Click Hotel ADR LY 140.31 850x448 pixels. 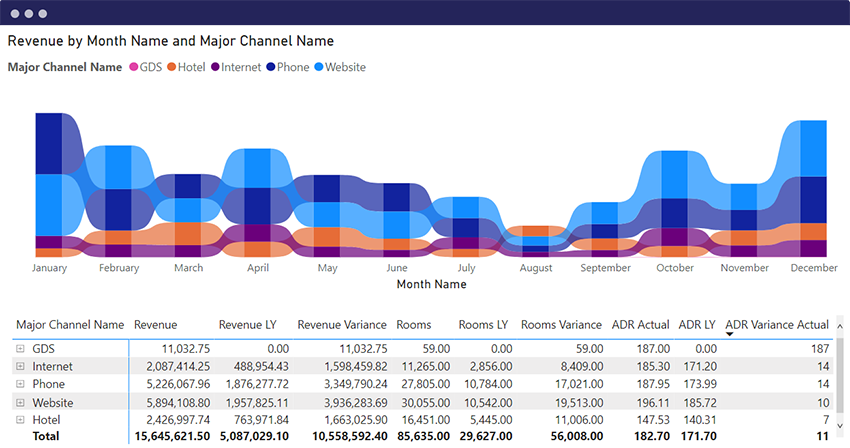700,420
